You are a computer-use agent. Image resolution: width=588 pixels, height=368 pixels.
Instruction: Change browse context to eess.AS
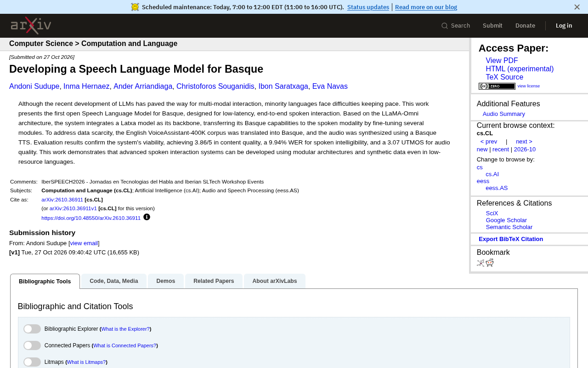(497, 188)
